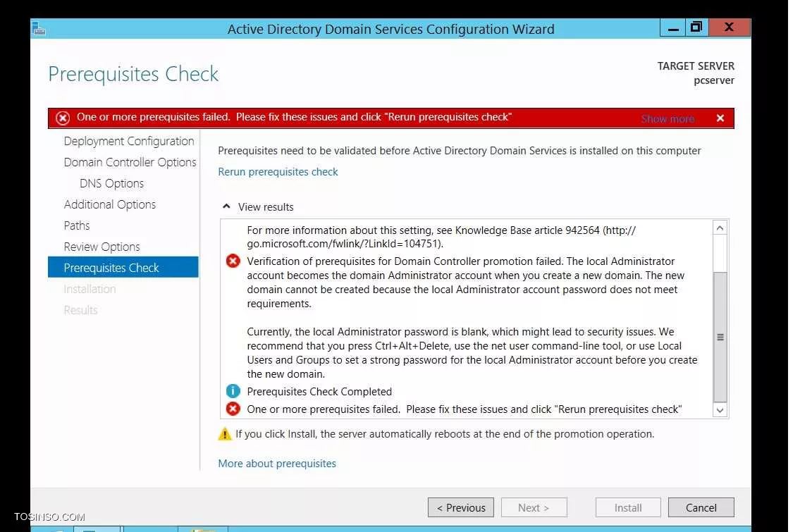
Task: Minimize the wizard window
Action: pos(672,28)
